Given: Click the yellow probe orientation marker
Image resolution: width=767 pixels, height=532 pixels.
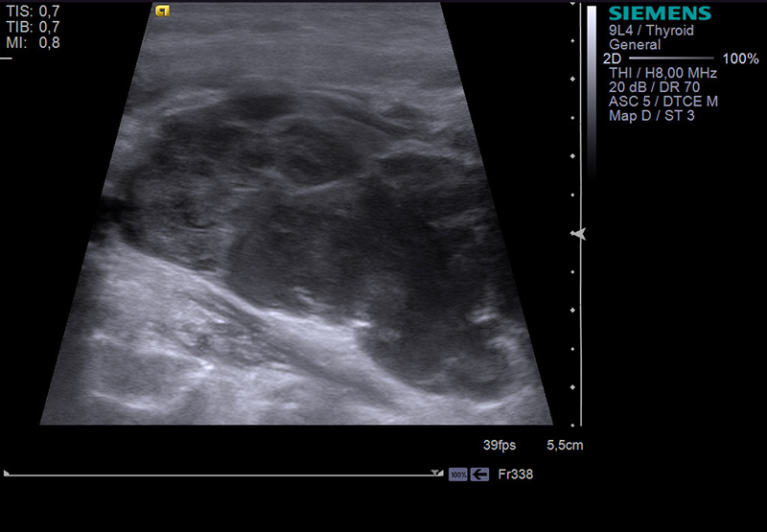Looking at the screenshot, I should point(162,11).
